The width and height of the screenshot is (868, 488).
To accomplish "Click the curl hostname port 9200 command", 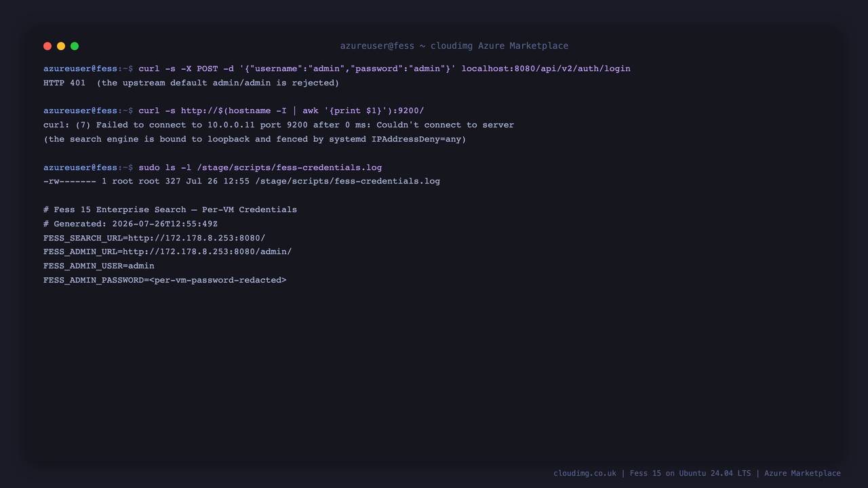I will coord(234,110).
